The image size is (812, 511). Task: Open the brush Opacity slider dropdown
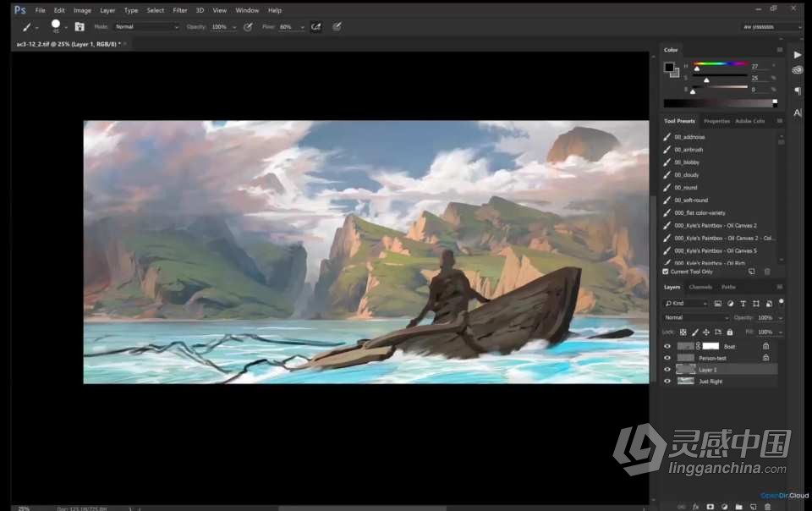[x=234, y=27]
